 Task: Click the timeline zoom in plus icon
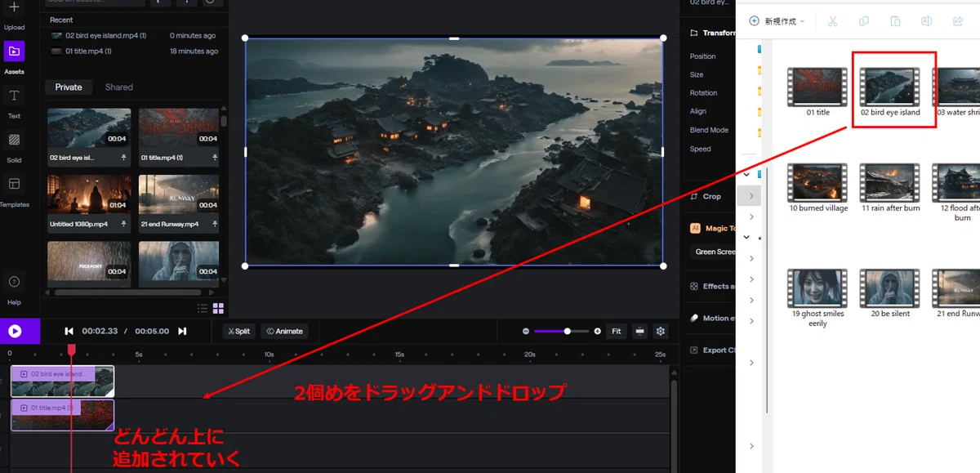[x=598, y=331]
